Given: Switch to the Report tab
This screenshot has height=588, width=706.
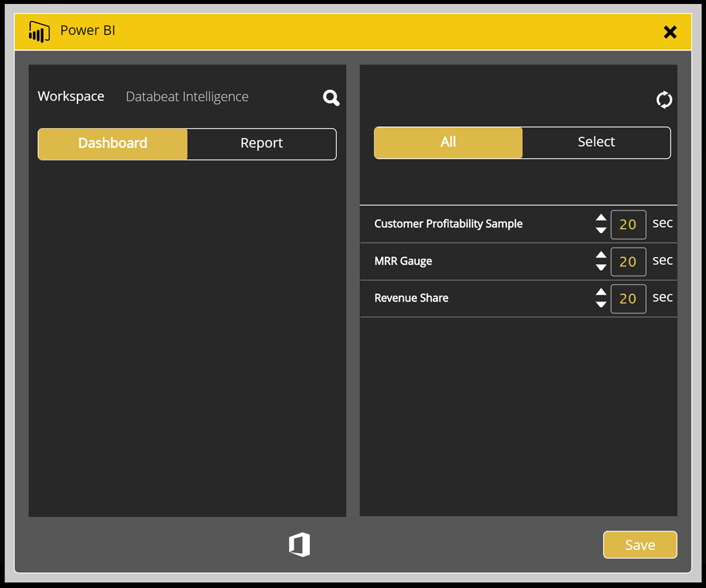Looking at the screenshot, I should (x=261, y=143).
